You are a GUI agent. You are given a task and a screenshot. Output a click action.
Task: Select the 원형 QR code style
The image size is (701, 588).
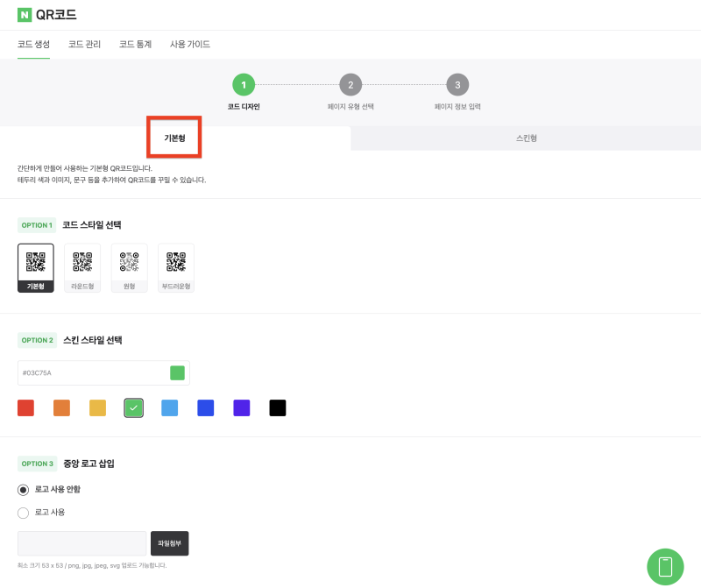(129, 267)
